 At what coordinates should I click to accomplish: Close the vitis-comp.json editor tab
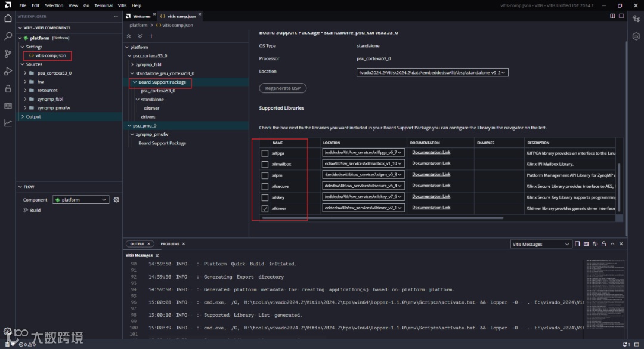pyautogui.click(x=200, y=14)
